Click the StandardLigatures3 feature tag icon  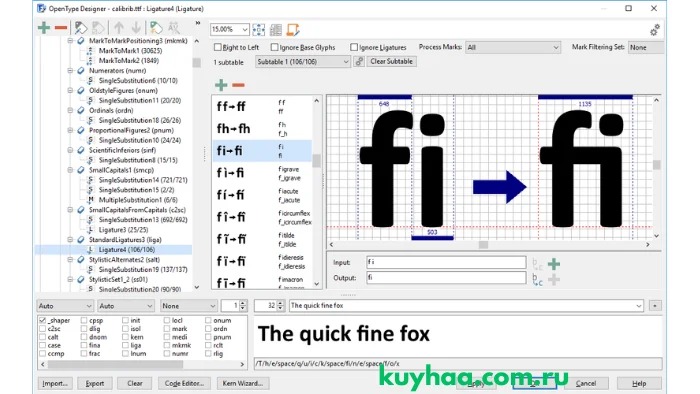(81, 240)
